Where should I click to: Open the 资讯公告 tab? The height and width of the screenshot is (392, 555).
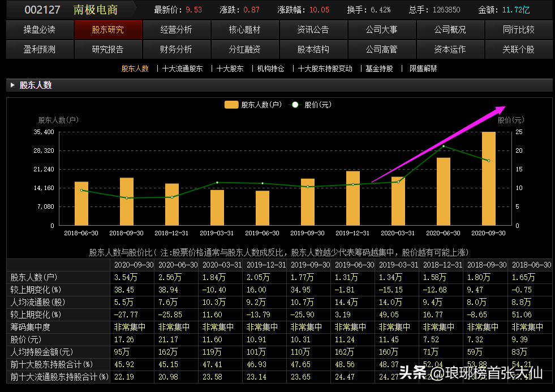pos(313,30)
